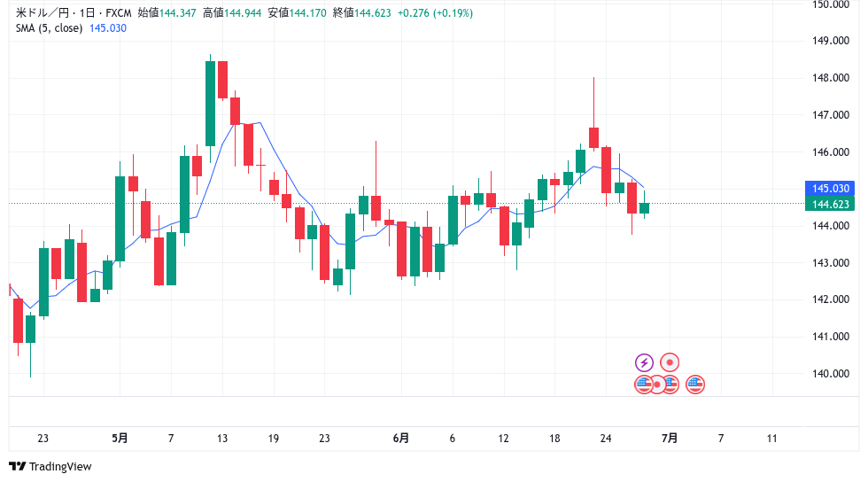
Task: Select the SMA (5, close) indicator legend
Action: pos(49,28)
